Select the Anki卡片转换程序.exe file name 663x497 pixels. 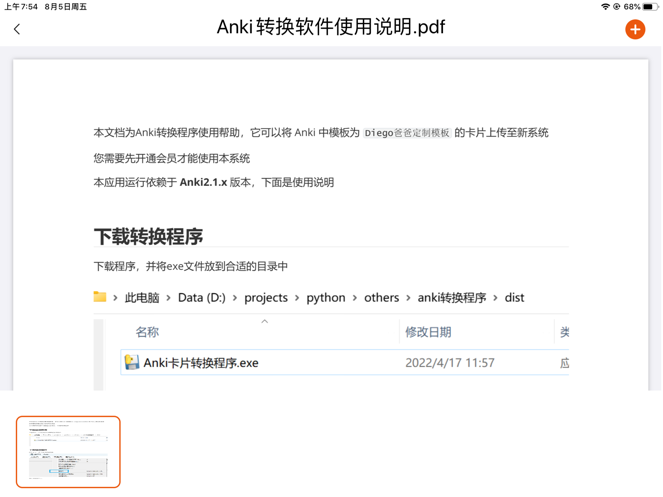[x=201, y=363]
